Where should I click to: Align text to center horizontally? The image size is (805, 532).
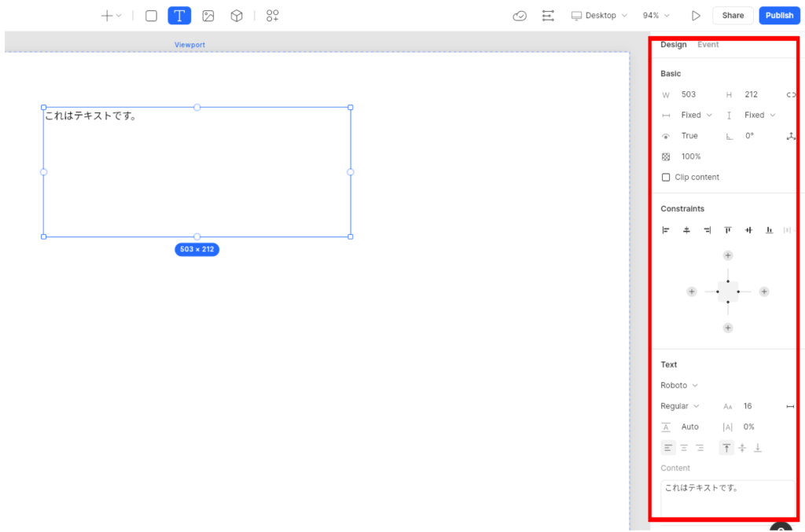tap(684, 448)
